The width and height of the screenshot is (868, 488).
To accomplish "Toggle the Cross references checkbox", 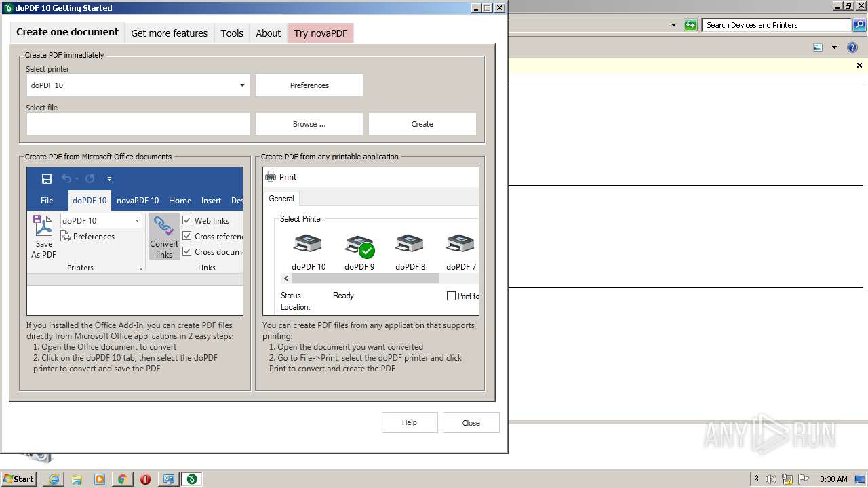I will 187,236.
